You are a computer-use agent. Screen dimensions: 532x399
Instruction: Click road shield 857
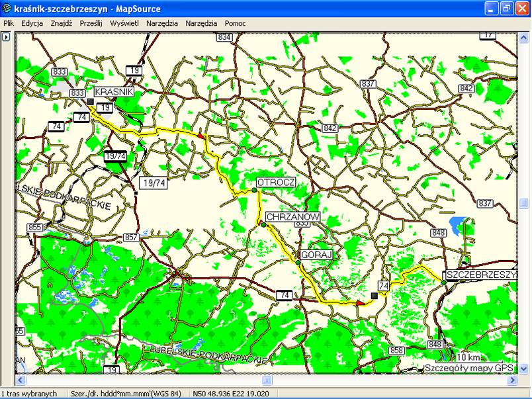[x=131, y=237]
